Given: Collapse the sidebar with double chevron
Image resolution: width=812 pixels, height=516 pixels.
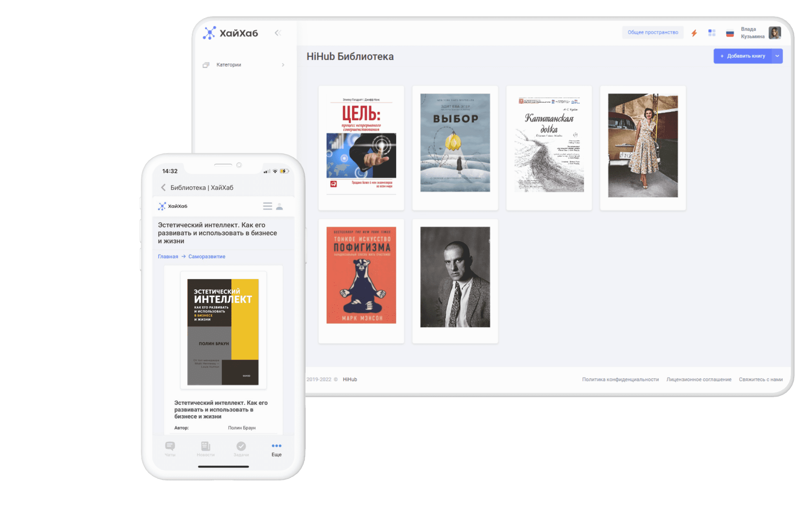Looking at the screenshot, I should [x=278, y=33].
